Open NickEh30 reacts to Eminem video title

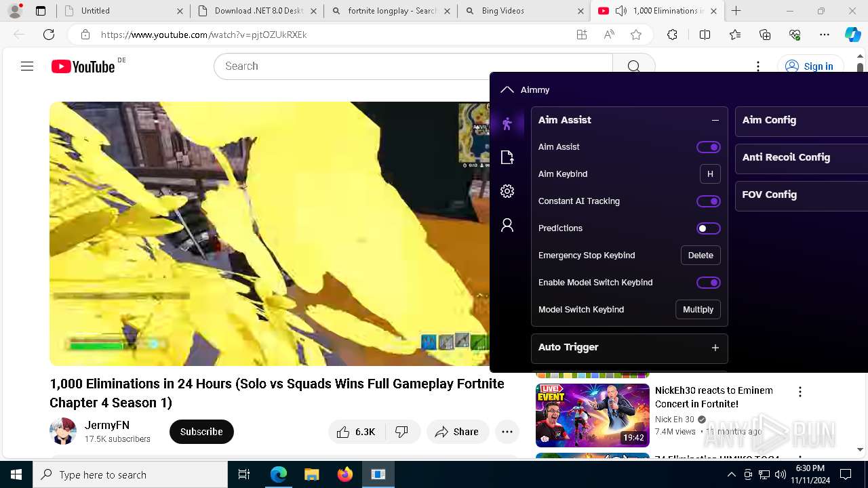[x=715, y=397]
